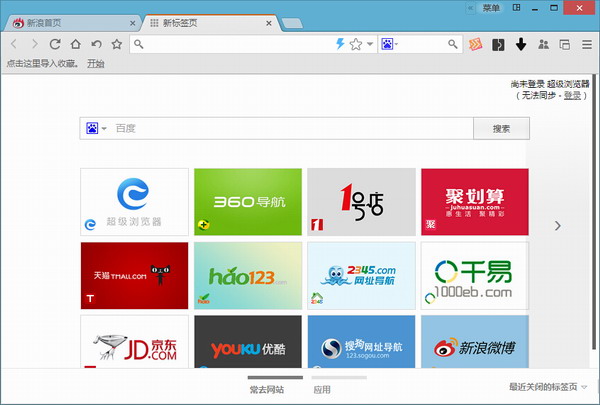600x405 pixels.
Task: Open the Baidu engine dropdown in page search
Action: pos(96,128)
